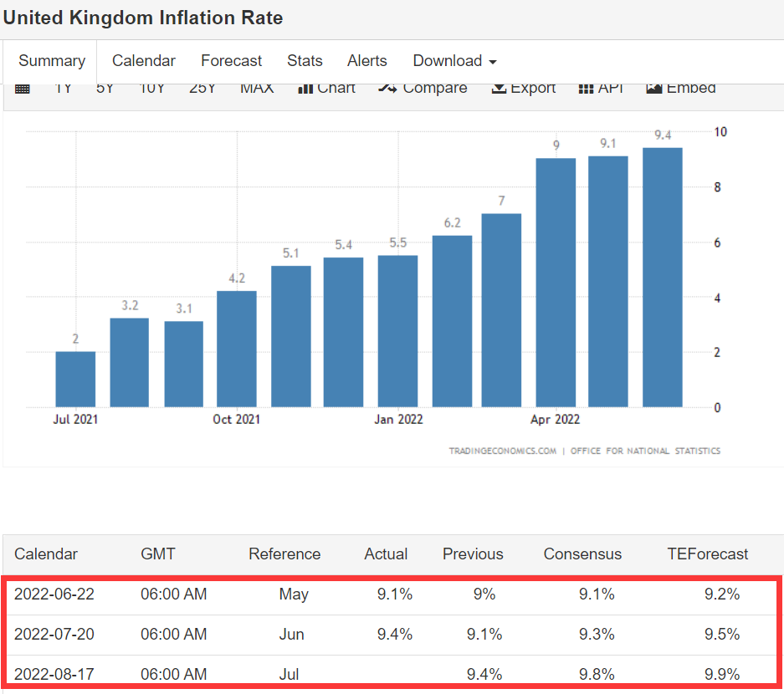Show MAX historical range

[x=257, y=88]
